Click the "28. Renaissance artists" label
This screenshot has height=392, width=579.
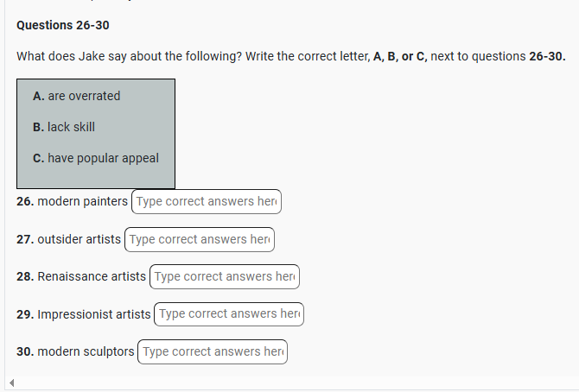point(81,276)
